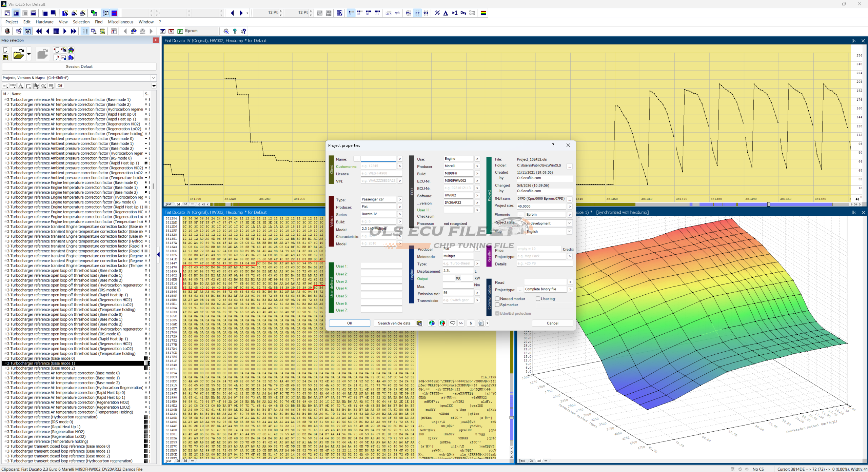The height and width of the screenshot is (472, 868).
Task: Click the boxed F icon in toolbar
Action: pos(163,31)
